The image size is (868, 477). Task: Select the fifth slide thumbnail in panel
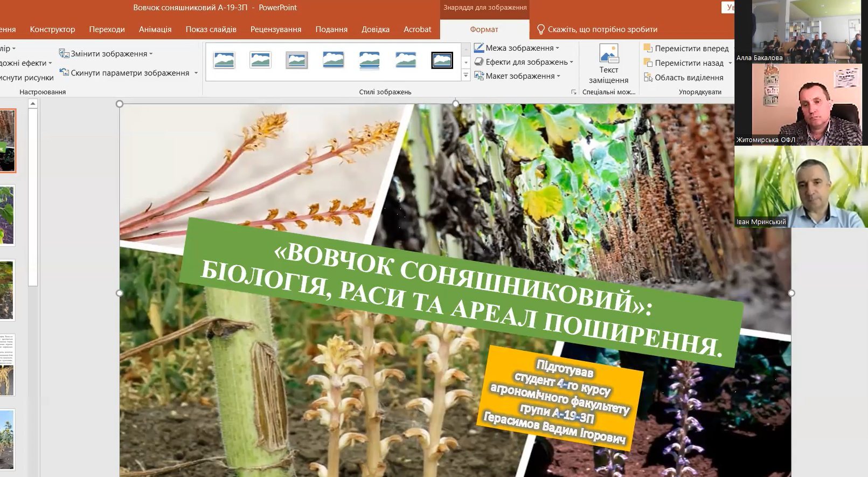coord(7,439)
